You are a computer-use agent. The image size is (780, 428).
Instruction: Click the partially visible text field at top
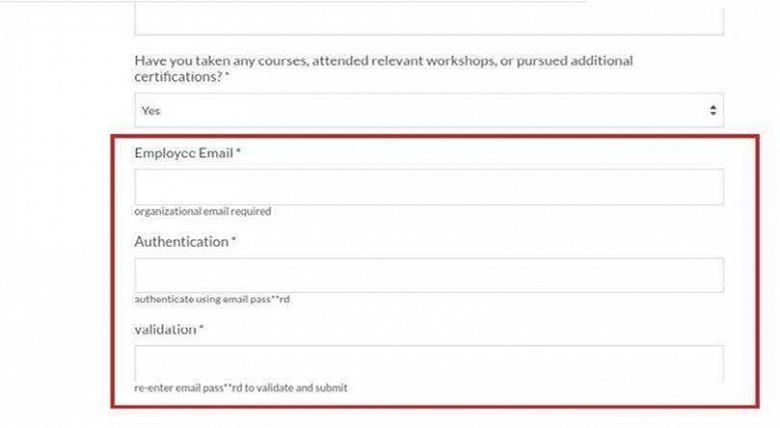click(428, 19)
